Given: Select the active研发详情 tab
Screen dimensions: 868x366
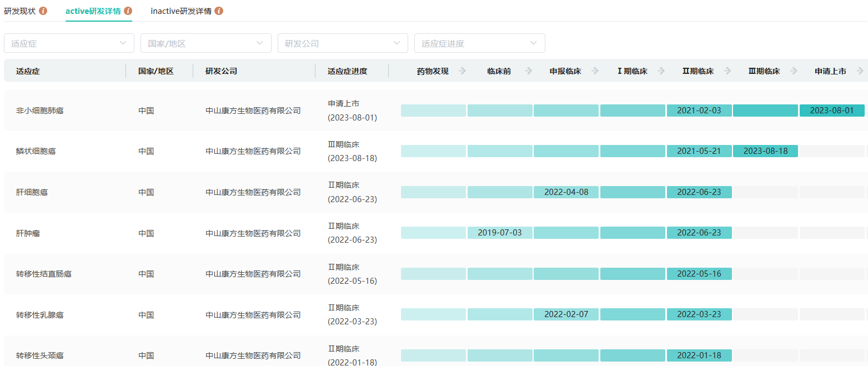Looking at the screenshot, I should click(93, 11).
